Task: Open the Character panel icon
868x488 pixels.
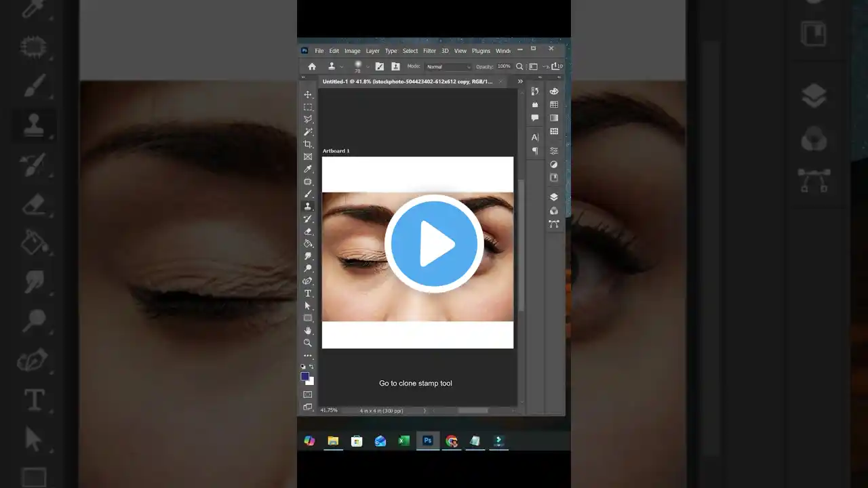Action: click(x=535, y=138)
